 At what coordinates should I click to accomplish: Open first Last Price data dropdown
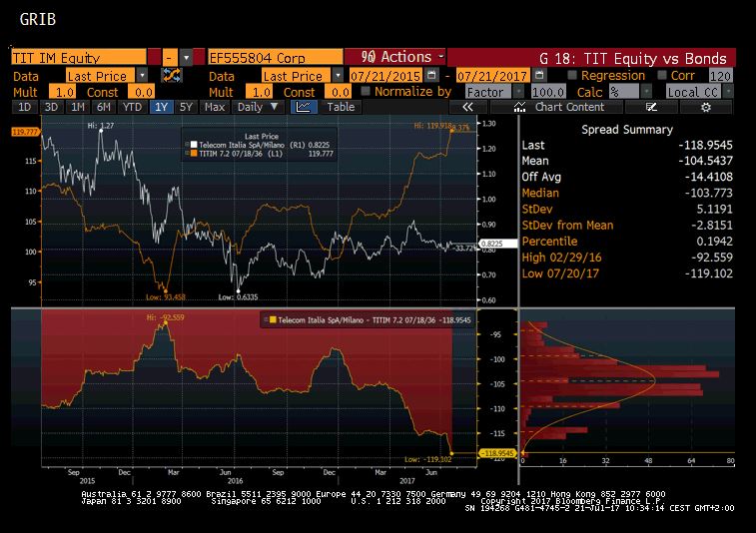point(142,75)
